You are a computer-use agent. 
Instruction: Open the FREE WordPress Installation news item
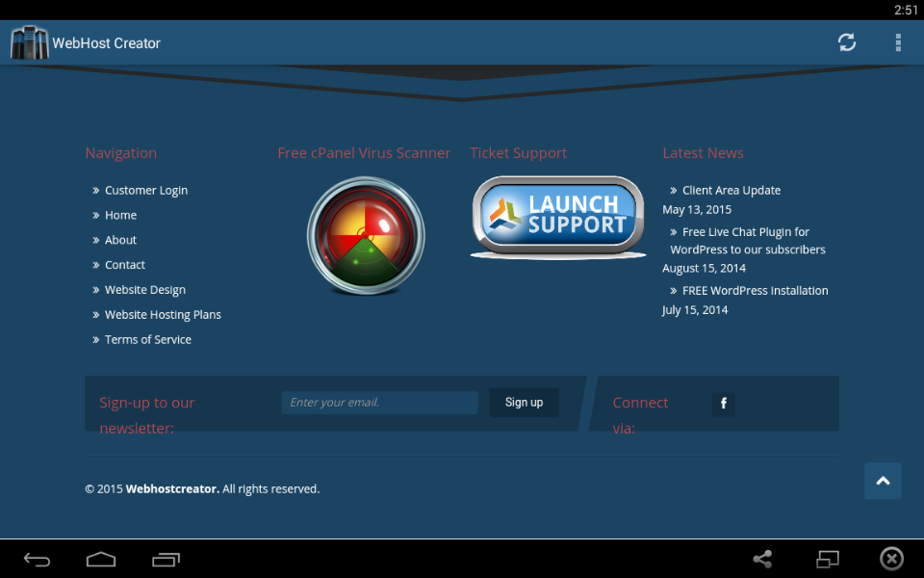coord(755,290)
